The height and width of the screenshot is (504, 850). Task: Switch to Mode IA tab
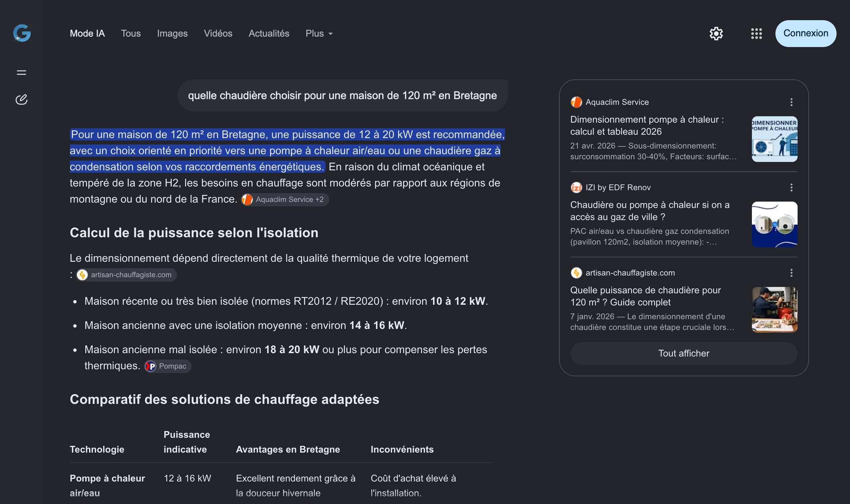pyautogui.click(x=87, y=33)
